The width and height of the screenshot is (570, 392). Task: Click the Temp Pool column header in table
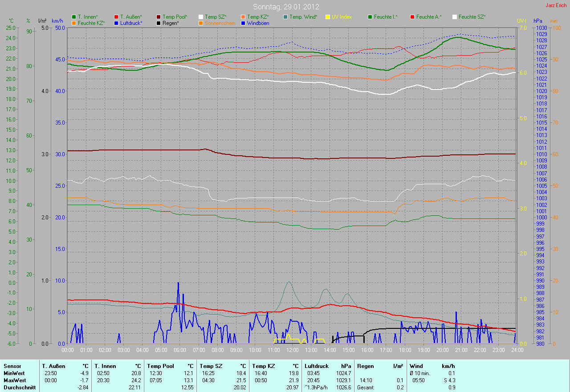pos(161,366)
